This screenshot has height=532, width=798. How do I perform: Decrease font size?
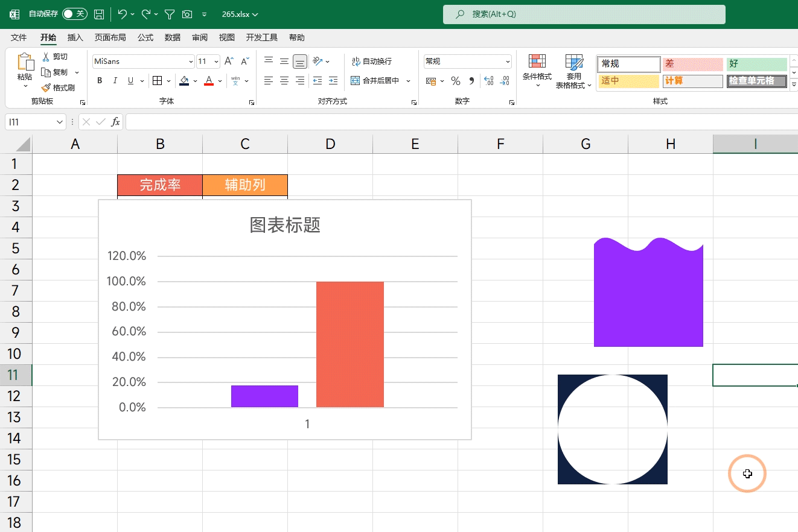point(244,62)
